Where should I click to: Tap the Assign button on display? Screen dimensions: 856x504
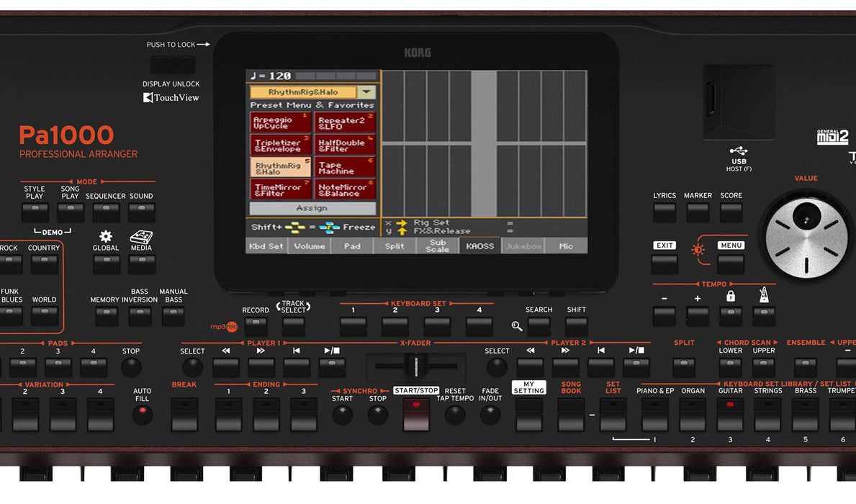click(x=312, y=208)
